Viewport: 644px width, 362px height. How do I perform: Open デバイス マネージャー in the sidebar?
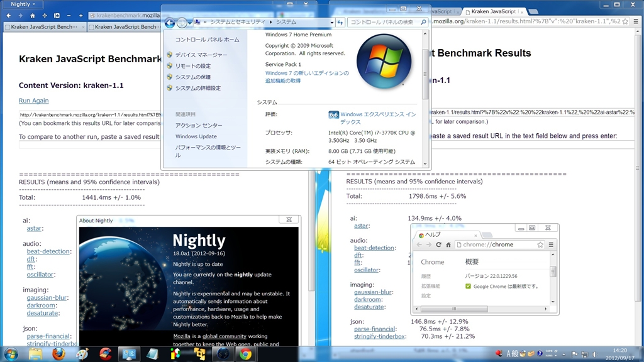coord(201,55)
